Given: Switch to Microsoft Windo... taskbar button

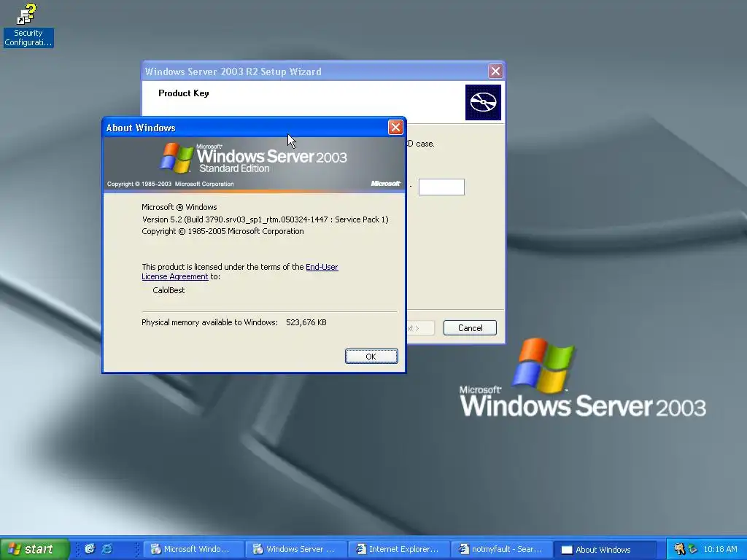Looking at the screenshot, I should pyautogui.click(x=193, y=549).
